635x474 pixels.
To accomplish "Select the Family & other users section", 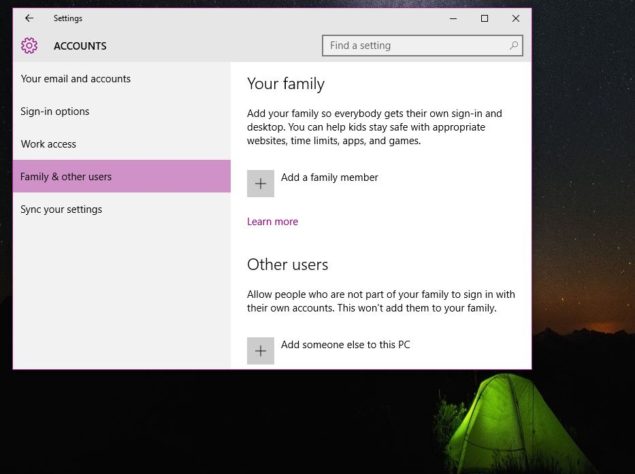I will pyautogui.click(x=66, y=177).
